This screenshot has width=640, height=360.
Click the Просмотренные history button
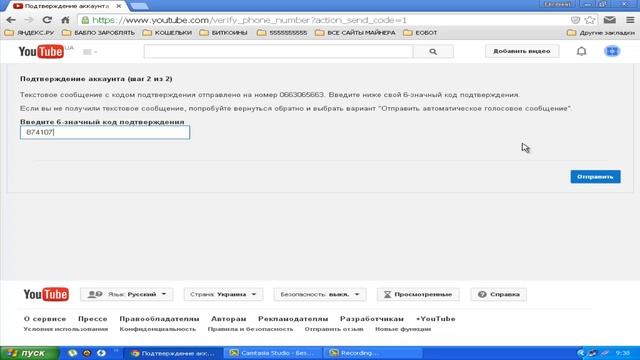tap(418, 294)
